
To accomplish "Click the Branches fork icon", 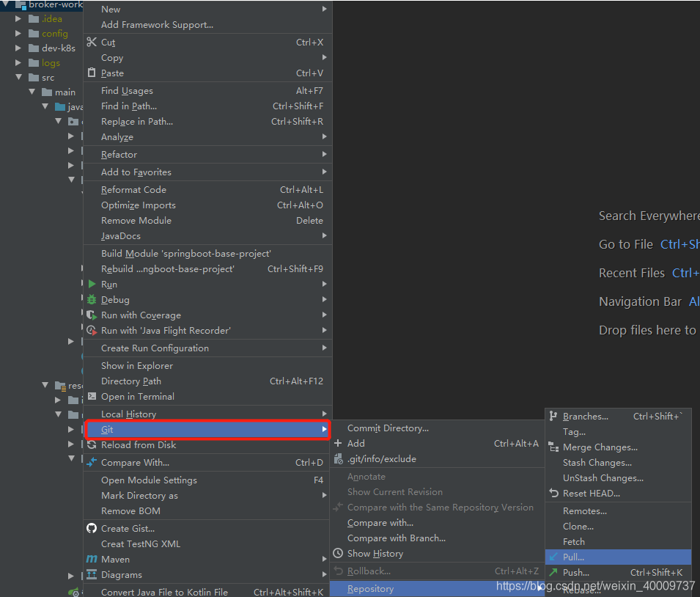I will coord(553,416).
